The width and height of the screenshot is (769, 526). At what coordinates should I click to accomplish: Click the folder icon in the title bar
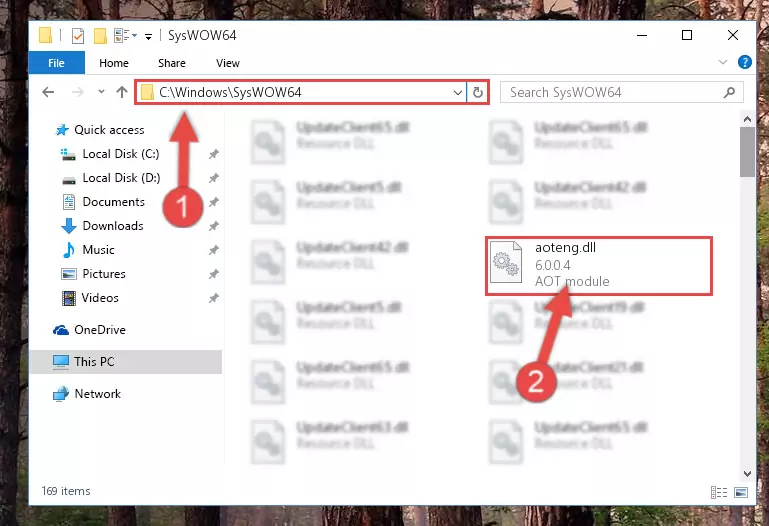[46, 35]
